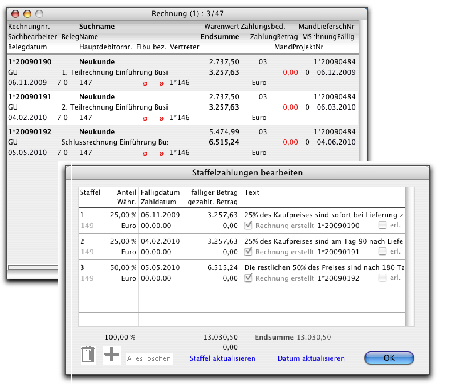Click the 'Text' column header in dialog
The image size is (455, 392).
coord(252,193)
